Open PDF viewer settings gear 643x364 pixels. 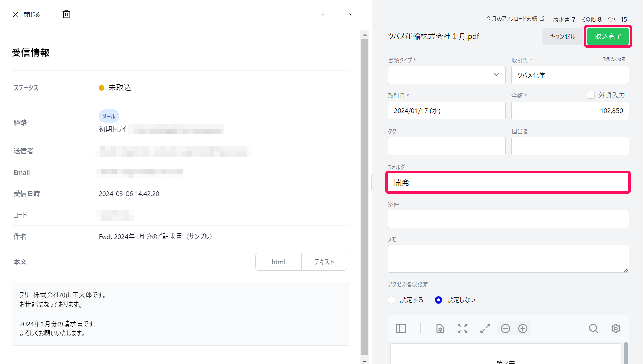point(616,328)
